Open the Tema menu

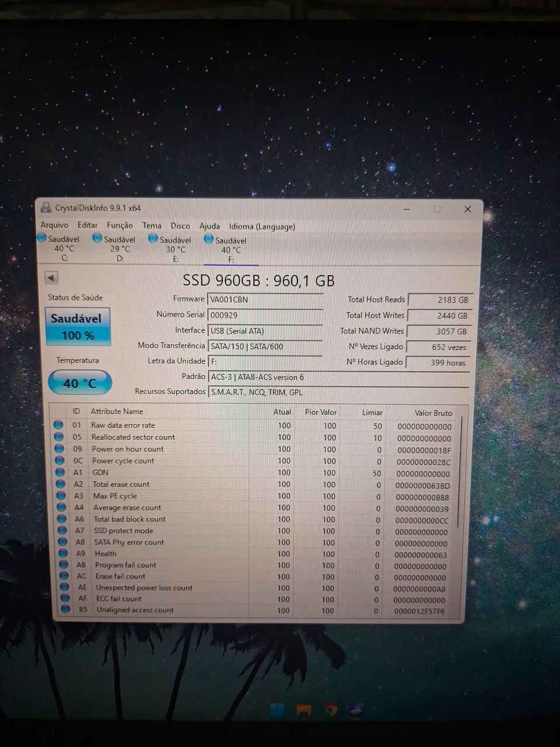(x=152, y=225)
